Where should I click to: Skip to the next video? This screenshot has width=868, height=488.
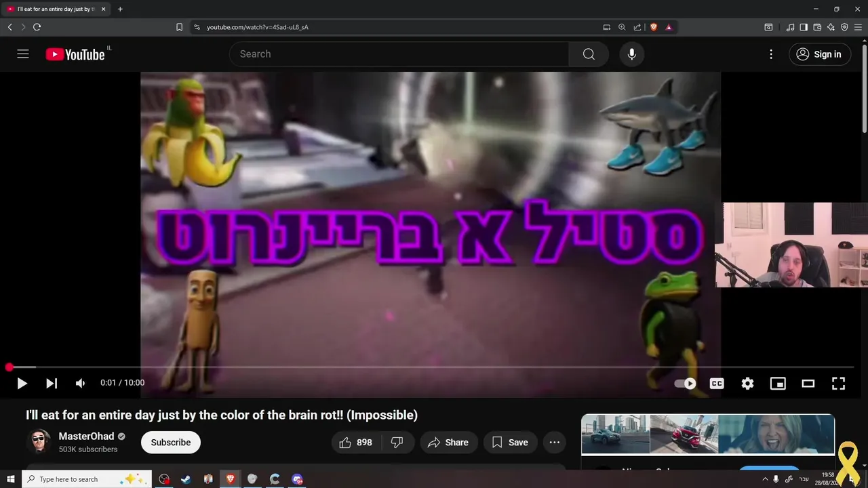click(52, 383)
